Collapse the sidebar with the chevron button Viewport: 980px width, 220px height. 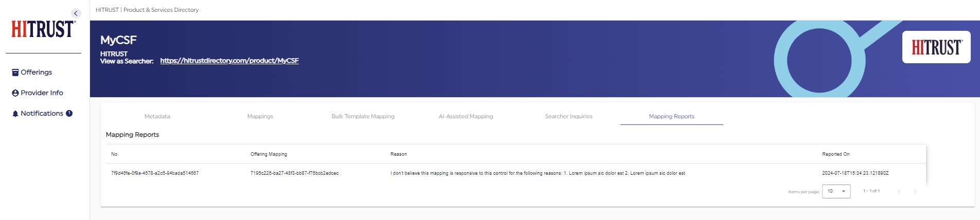tap(76, 13)
